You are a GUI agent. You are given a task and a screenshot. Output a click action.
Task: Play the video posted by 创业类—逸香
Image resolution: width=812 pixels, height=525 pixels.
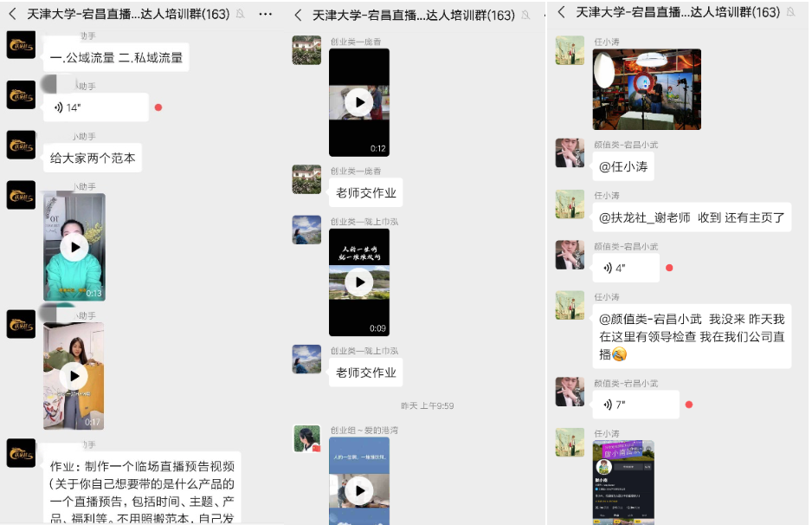coord(358,101)
